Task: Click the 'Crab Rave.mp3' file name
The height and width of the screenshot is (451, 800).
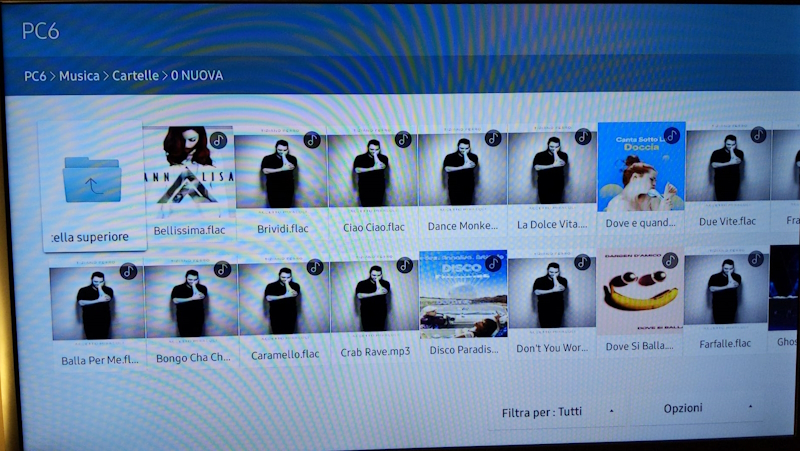Action: pyautogui.click(x=375, y=352)
